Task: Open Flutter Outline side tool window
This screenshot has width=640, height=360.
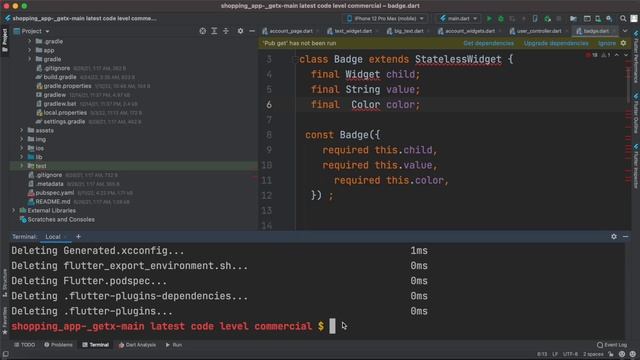Action: 636,112
